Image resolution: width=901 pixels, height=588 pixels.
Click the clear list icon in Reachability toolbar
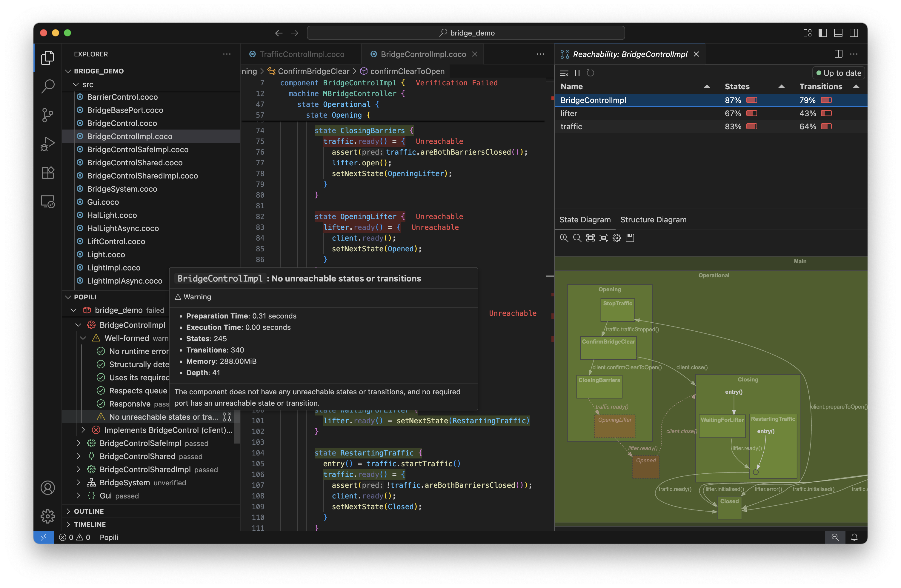(564, 73)
